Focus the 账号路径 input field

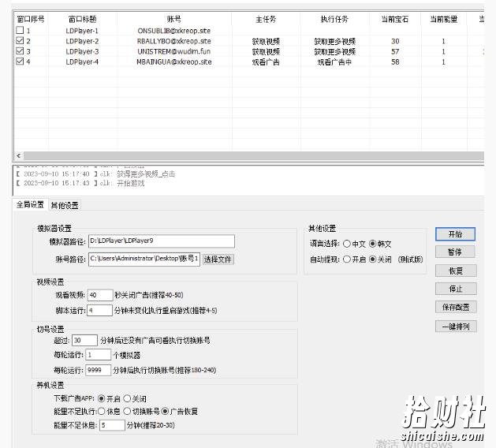tap(144, 259)
